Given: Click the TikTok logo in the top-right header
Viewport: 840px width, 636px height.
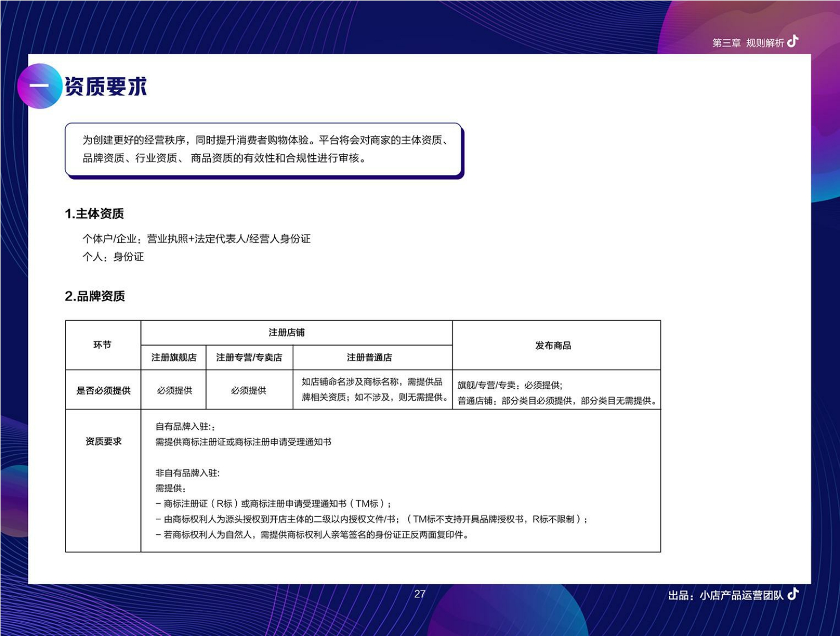Looking at the screenshot, I should point(792,41).
